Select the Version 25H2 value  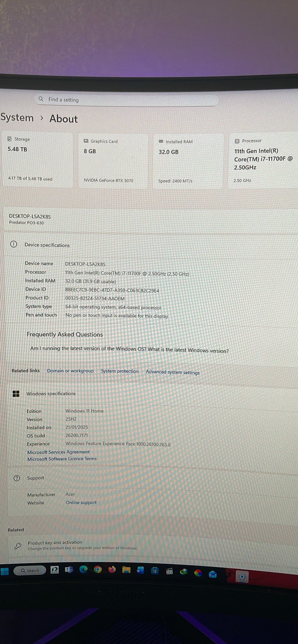(x=71, y=419)
